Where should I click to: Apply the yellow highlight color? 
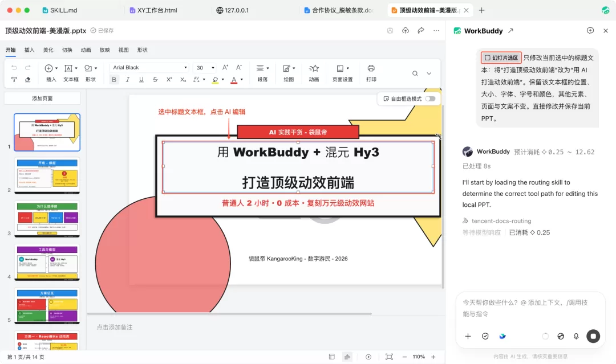point(215,80)
